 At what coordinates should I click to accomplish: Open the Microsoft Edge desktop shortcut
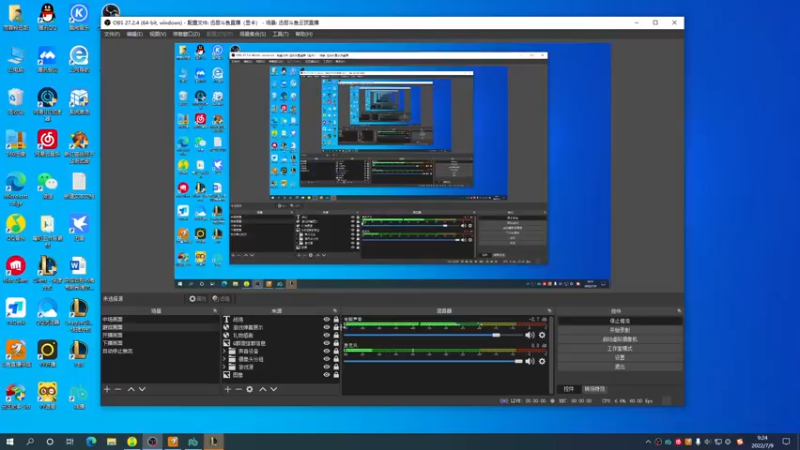16,189
